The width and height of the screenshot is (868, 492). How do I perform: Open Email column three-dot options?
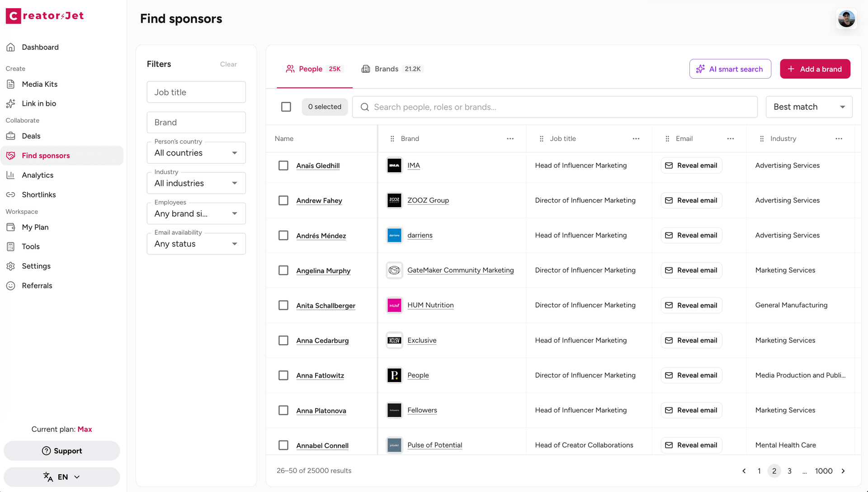point(730,139)
